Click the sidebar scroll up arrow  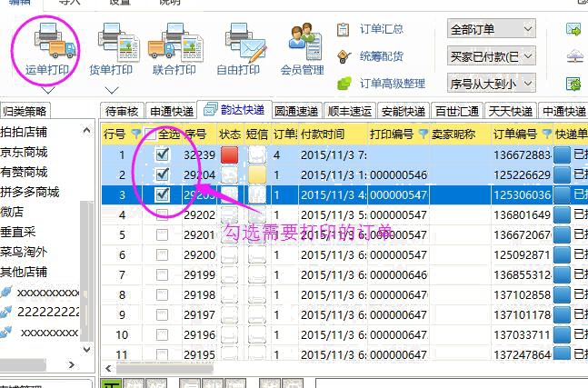tap(86, 131)
